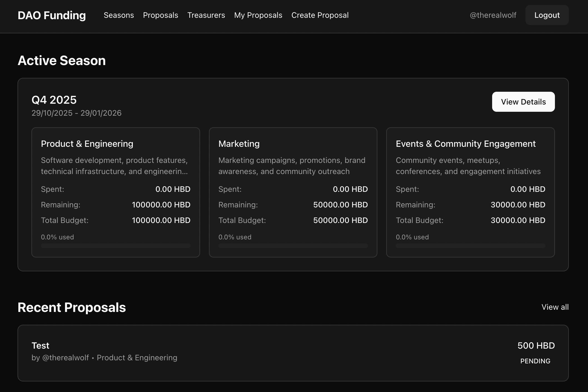
Task: Click the Marketing usage progress bar
Action: pyautogui.click(x=293, y=246)
